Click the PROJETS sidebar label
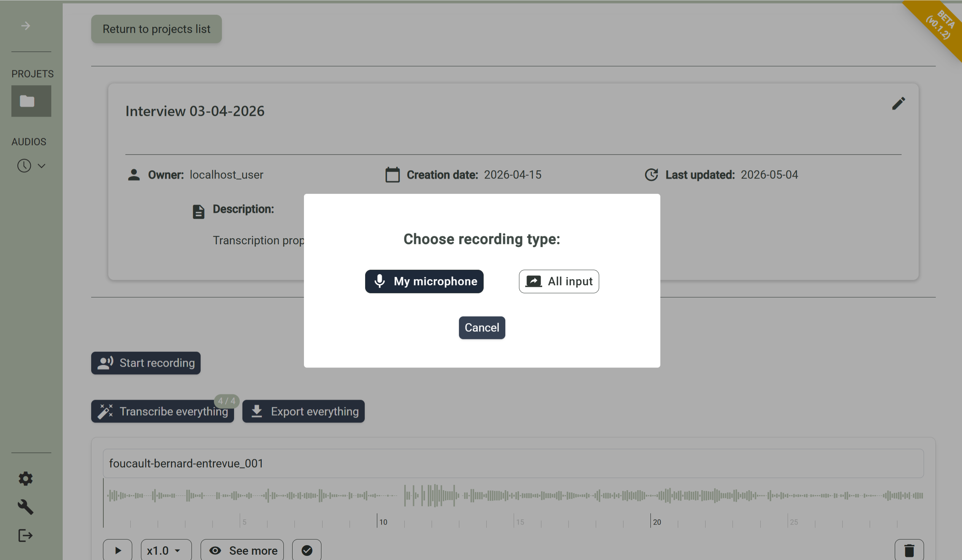The image size is (962, 560). click(x=32, y=74)
